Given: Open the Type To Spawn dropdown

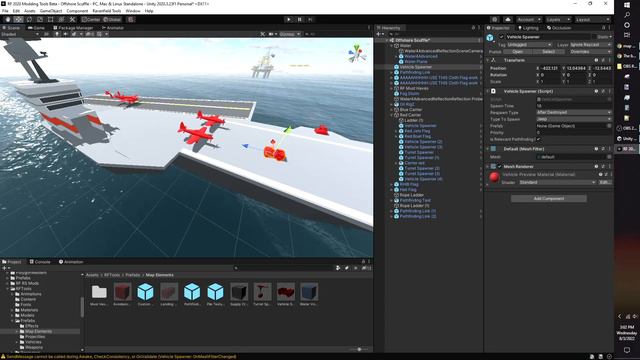Looking at the screenshot, I should 573,119.
